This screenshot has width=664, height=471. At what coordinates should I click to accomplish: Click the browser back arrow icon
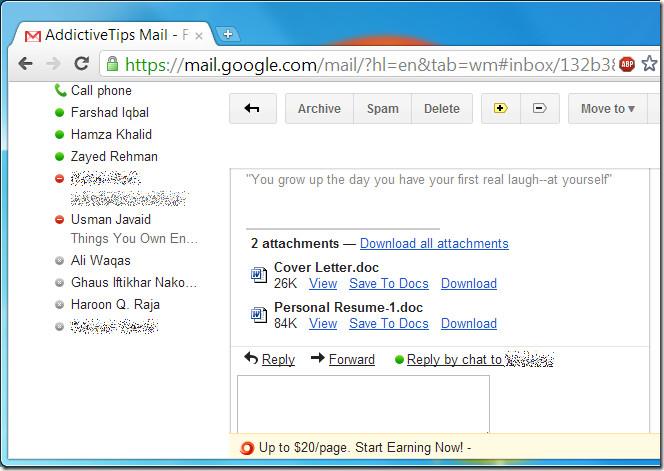[x=25, y=64]
